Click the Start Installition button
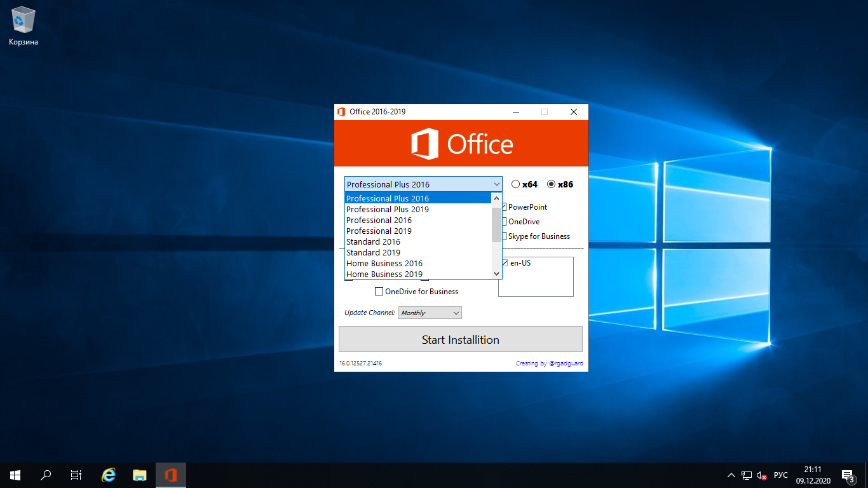This screenshot has height=488, width=868. click(461, 339)
